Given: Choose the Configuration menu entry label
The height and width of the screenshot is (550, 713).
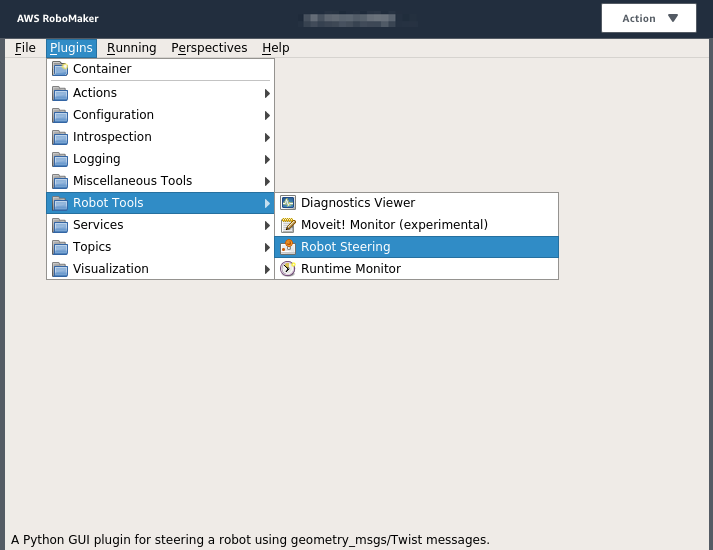Looking at the screenshot, I should 113,115.
